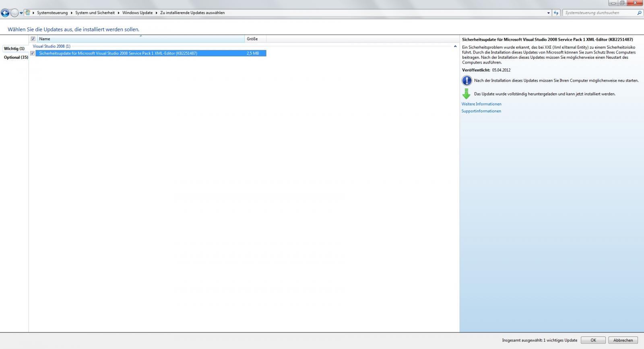This screenshot has width=644, height=349.
Task: Click the 2,5 MB size cell
Action: [253, 53]
